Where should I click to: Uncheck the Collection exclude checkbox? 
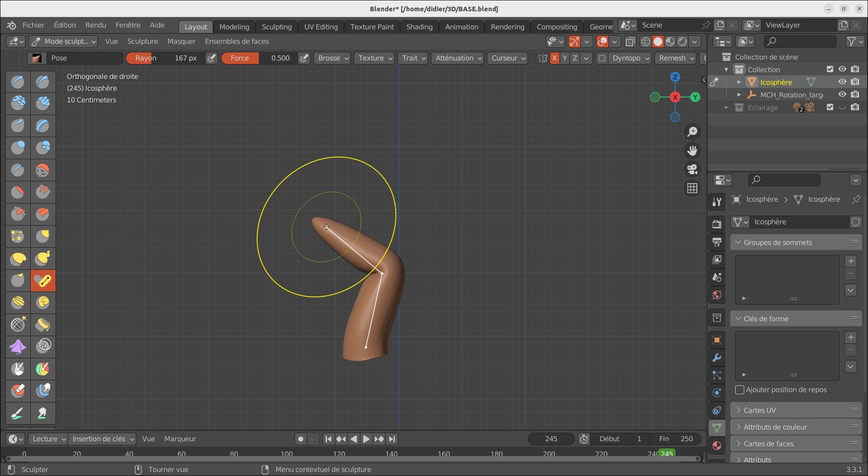[830, 69]
